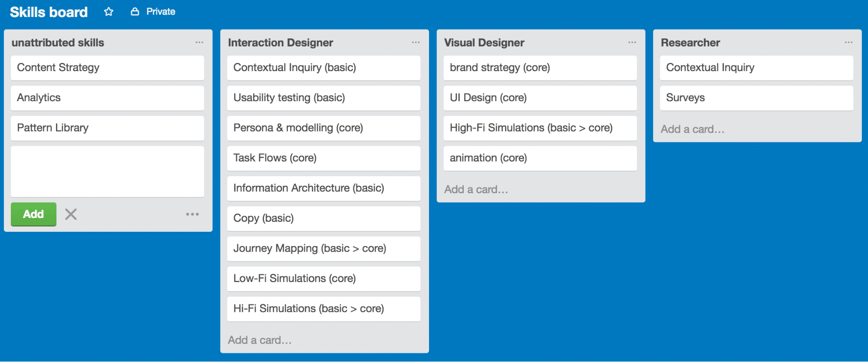Select the brand strategy (core) card
Screen dimensions: 868x362
click(x=540, y=68)
